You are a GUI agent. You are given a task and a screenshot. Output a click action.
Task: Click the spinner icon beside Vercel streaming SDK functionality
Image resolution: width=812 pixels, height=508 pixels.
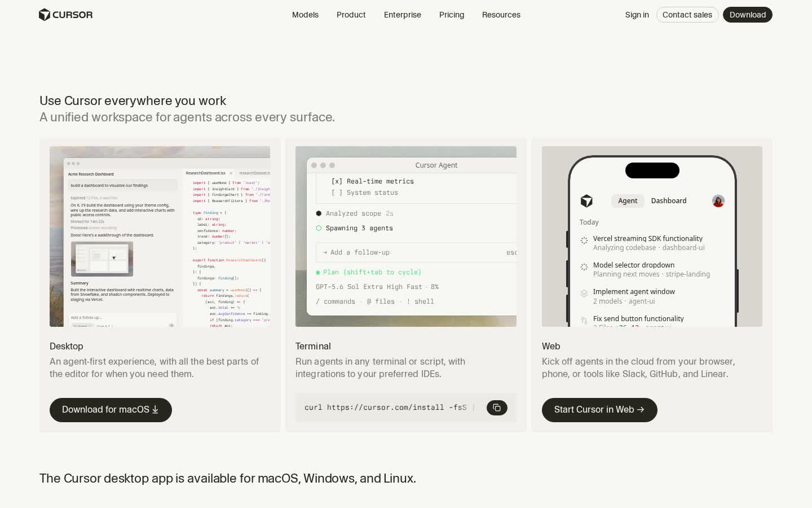point(584,240)
